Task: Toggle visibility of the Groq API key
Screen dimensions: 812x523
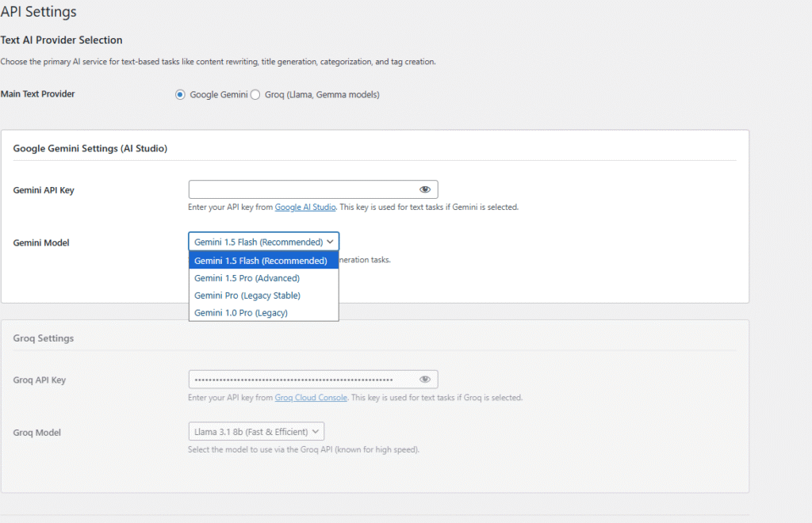Action: [425, 379]
